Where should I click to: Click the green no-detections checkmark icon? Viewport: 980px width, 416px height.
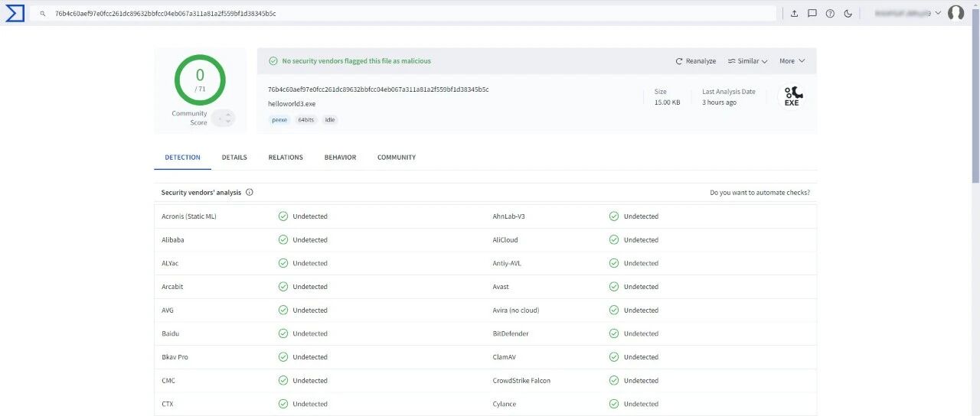pyautogui.click(x=273, y=61)
